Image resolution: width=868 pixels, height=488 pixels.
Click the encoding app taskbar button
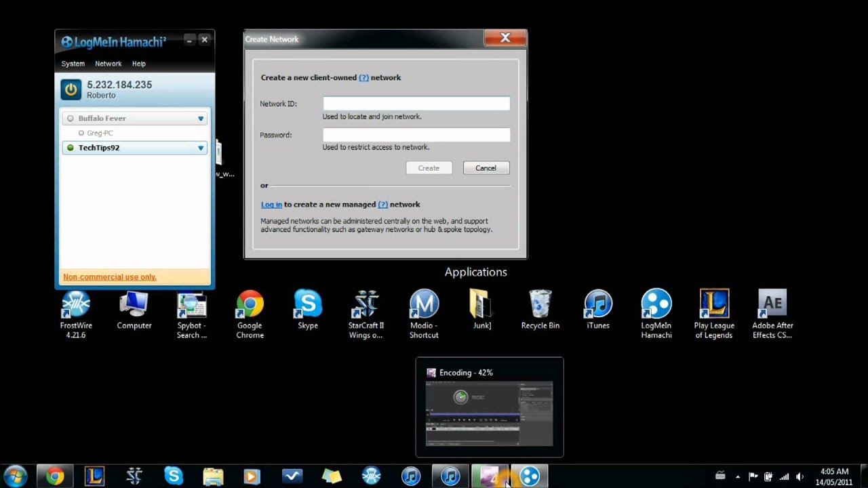(x=490, y=476)
